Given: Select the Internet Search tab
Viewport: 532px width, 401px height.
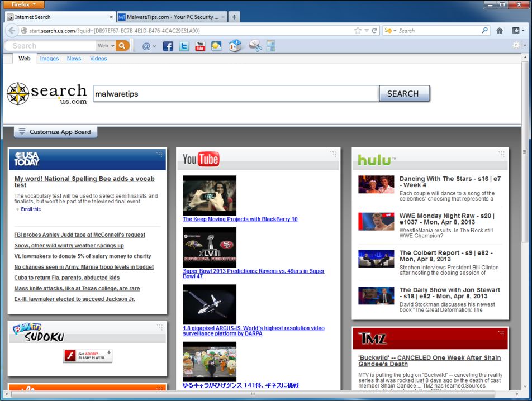Looking at the screenshot, I should (60, 17).
